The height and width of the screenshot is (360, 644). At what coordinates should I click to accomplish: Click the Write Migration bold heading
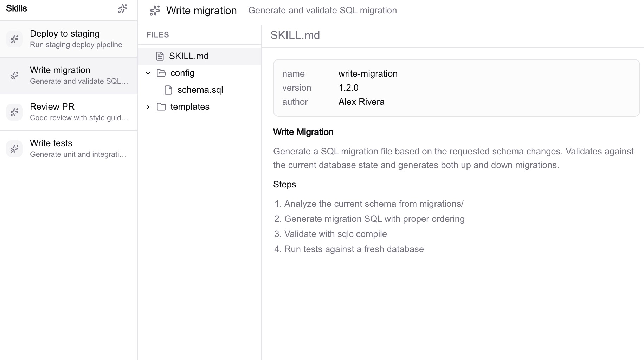pyautogui.click(x=303, y=132)
